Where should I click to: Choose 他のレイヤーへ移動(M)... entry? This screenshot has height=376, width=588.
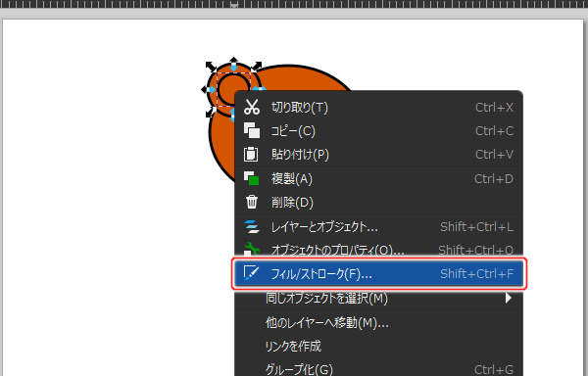point(378,322)
